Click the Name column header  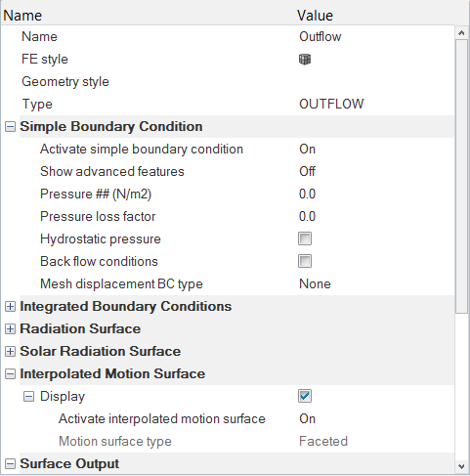pos(22,16)
